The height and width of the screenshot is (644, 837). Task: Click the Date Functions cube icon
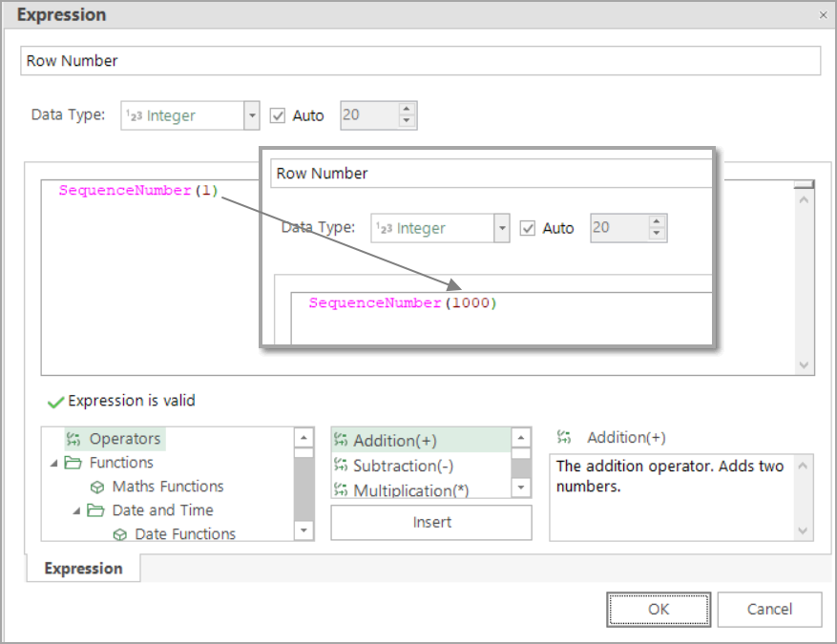(x=120, y=534)
